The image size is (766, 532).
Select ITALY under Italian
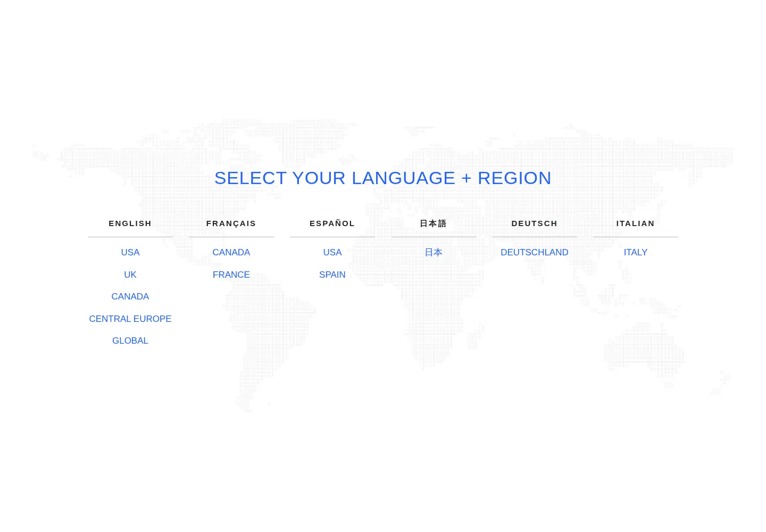(x=636, y=253)
